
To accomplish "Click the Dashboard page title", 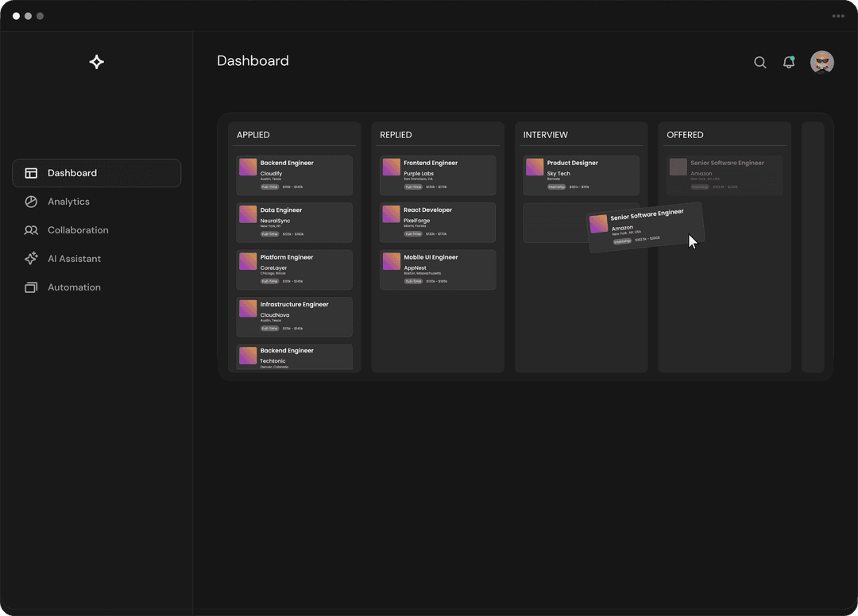I will pyautogui.click(x=253, y=60).
